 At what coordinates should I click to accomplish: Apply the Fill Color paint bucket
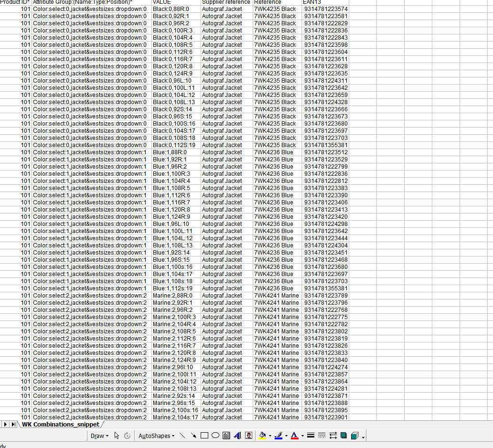coord(262,436)
